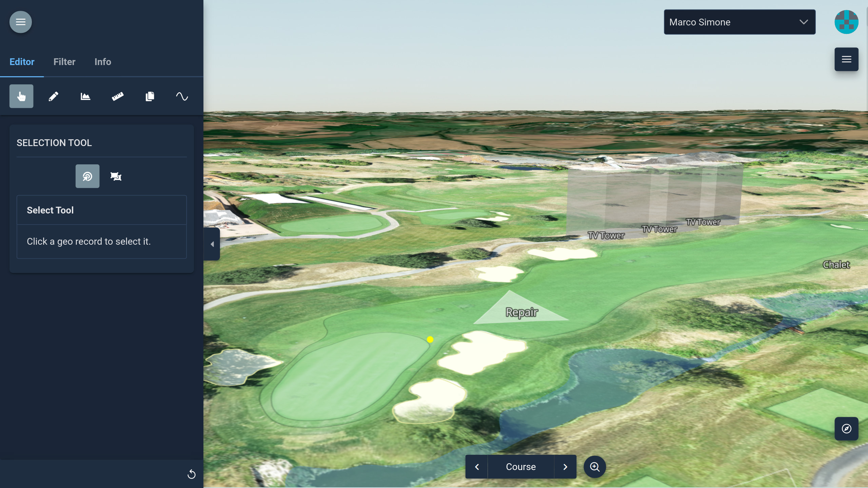Select the sine curve tool
The height and width of the screenshot is (488, 868).
[x=182, y=96]
